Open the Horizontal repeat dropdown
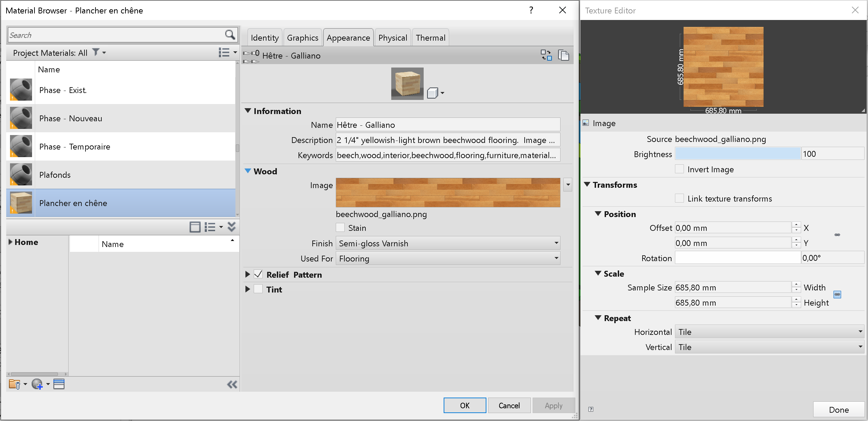868x421 pixels. [x=769, y=332]
